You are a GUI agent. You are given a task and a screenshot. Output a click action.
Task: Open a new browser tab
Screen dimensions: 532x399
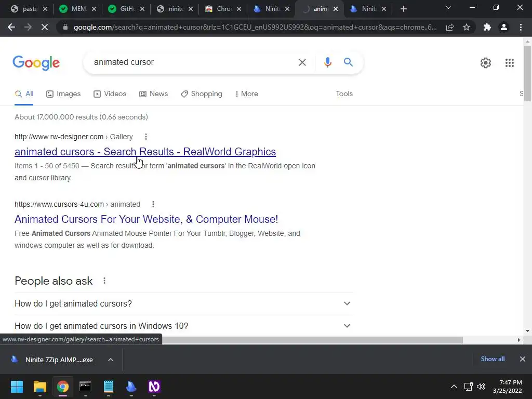click(403, 9)
